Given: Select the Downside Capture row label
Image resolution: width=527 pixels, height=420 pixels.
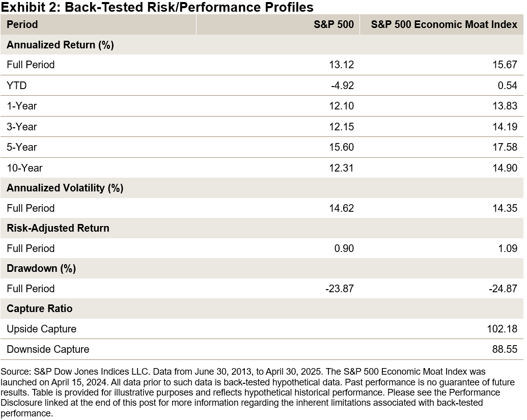Looking at the screenshot, I should [x=48, y=349].
